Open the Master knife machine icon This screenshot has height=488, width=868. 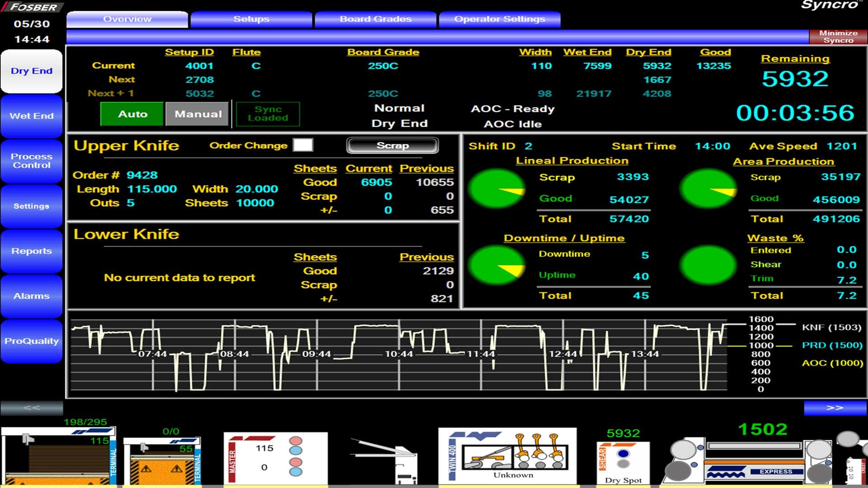[275, 459]
